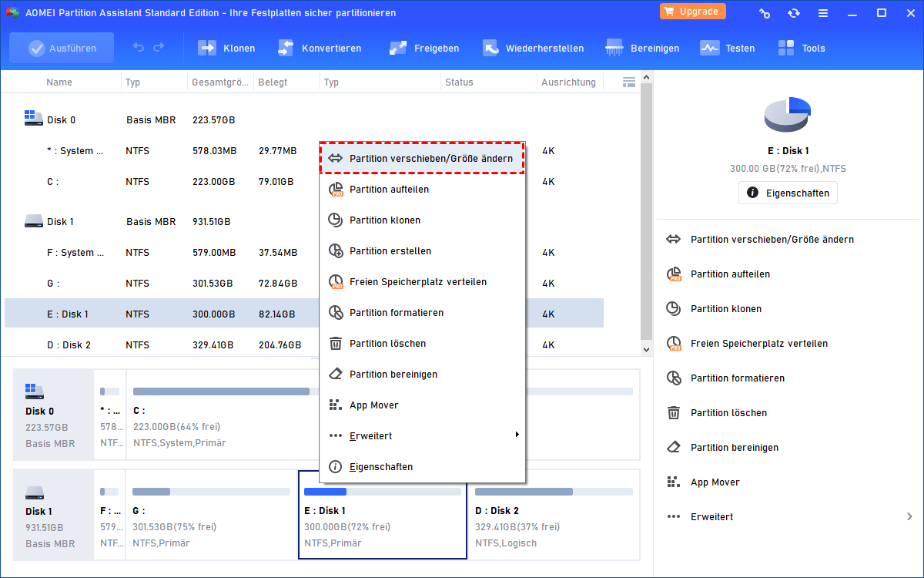Click the Ausrichtung column header
Viewport: 924px width, 578px height.
[569, 82]
